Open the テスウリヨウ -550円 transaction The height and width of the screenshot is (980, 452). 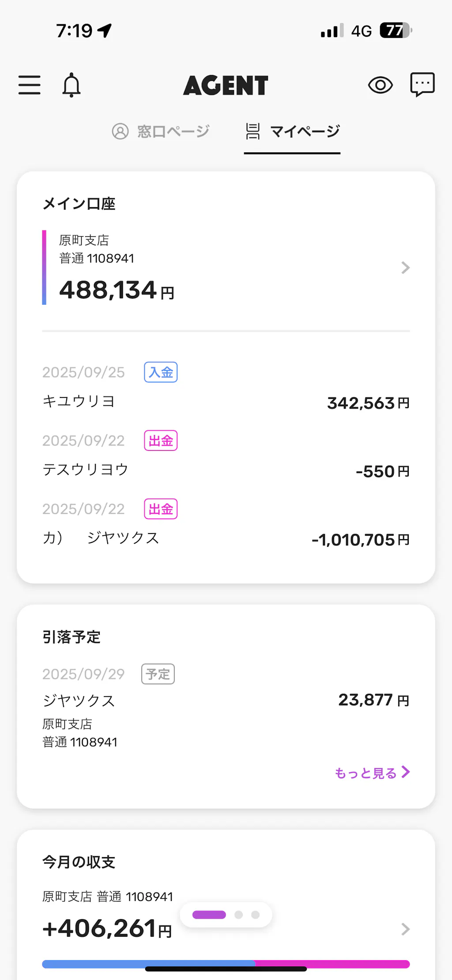[x=226, y=470]
